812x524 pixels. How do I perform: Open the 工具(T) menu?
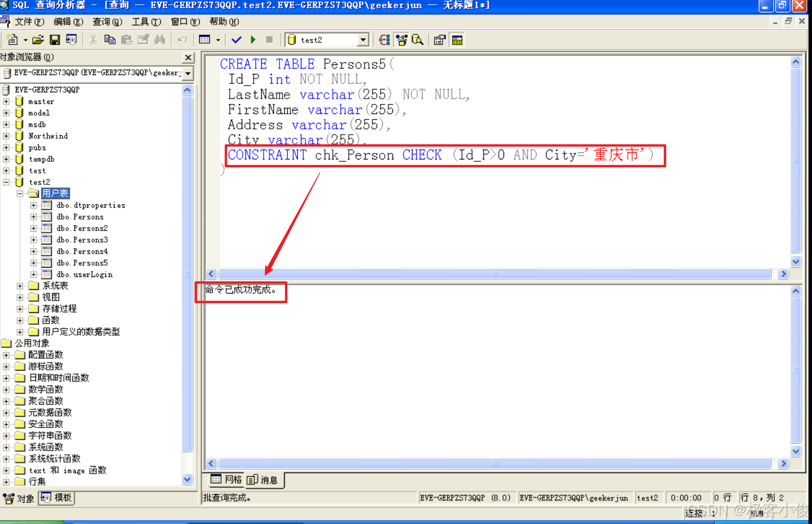coord(146,22)
